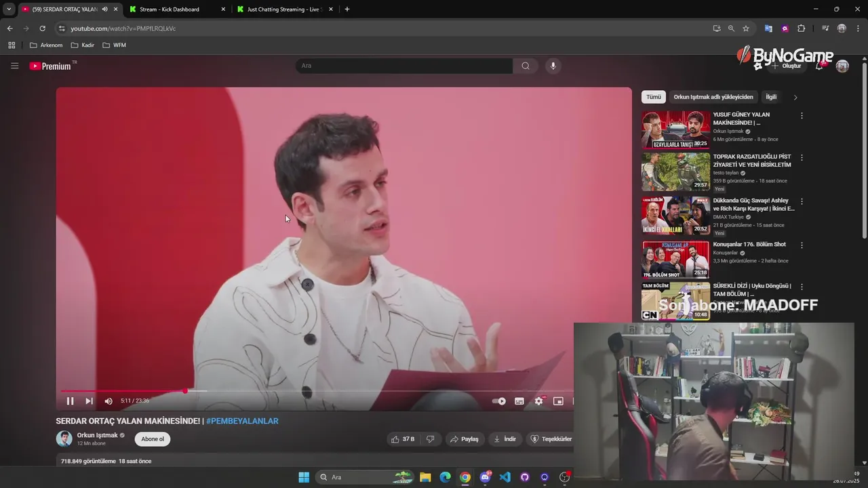Reload the page with the refresh icon
868x488 pixels.
click(x=42, y=28)
